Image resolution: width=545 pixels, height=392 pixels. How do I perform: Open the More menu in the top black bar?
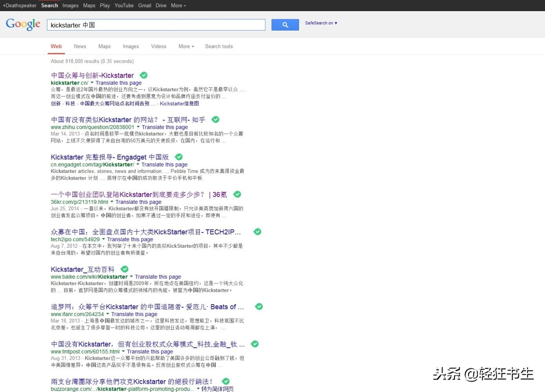tap(178, 5)
